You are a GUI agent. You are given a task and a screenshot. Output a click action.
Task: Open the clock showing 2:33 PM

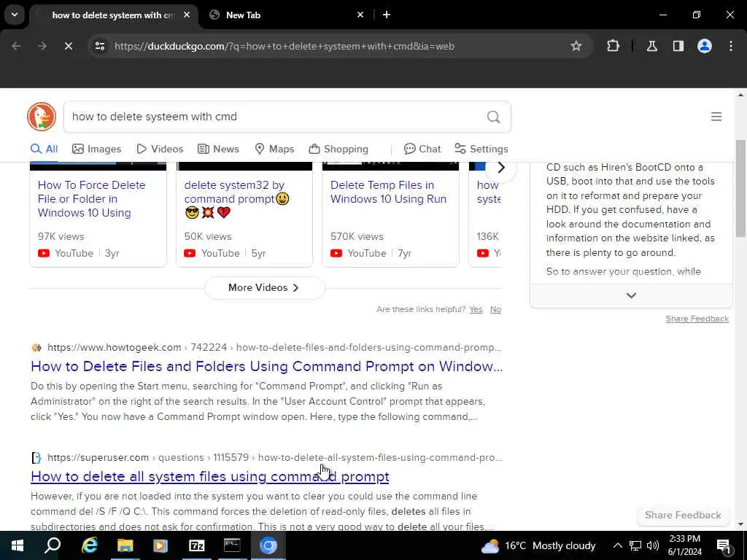(684, 545)
